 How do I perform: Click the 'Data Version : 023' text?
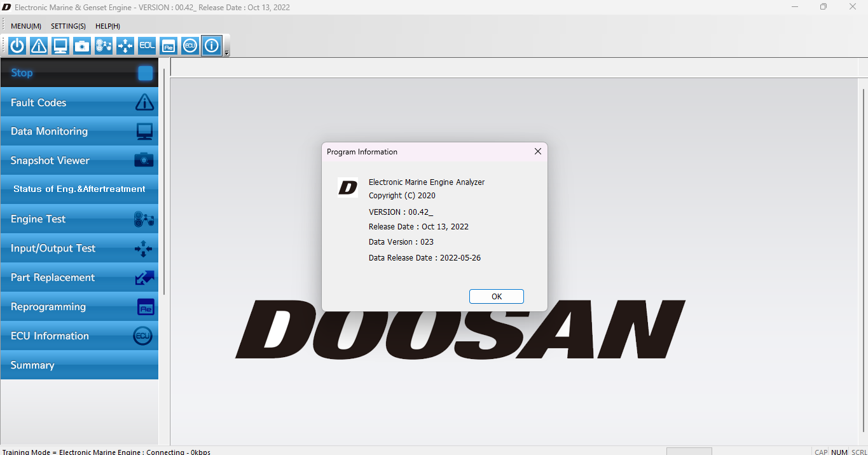(x=401, y=242)
